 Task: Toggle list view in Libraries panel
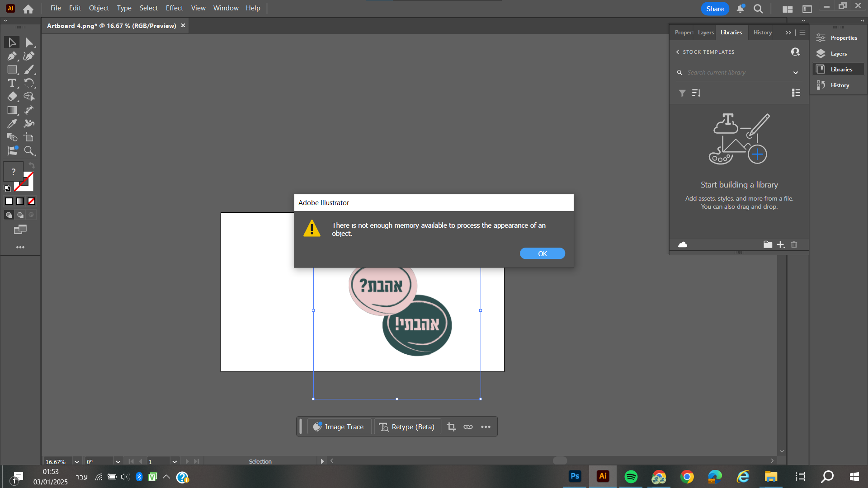point(796,93)
